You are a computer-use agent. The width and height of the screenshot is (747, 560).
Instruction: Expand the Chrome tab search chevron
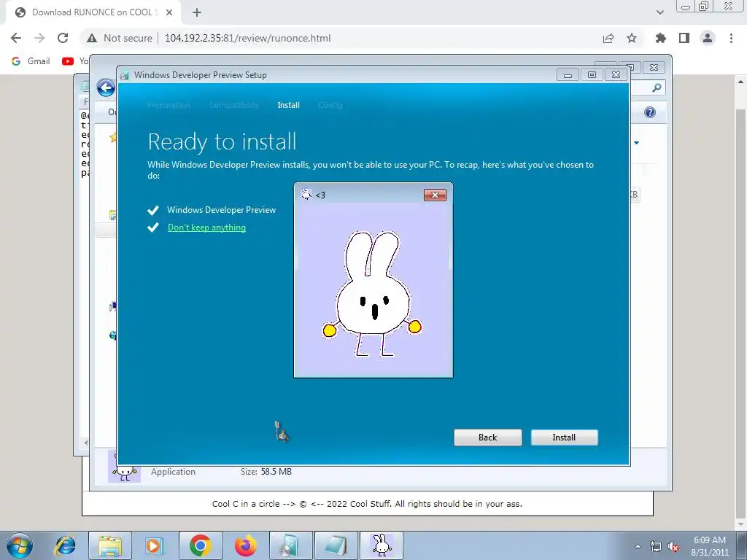coord(660,12)
